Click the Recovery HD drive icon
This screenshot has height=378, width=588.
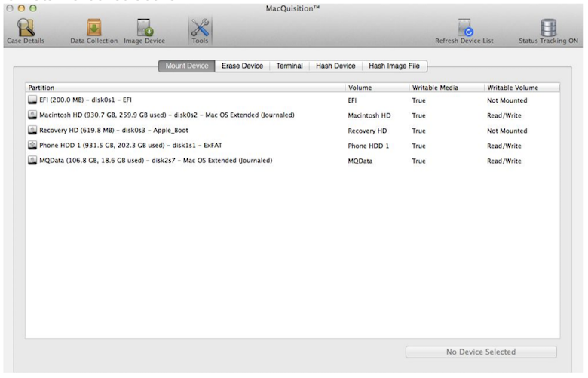tap(32, 131)
